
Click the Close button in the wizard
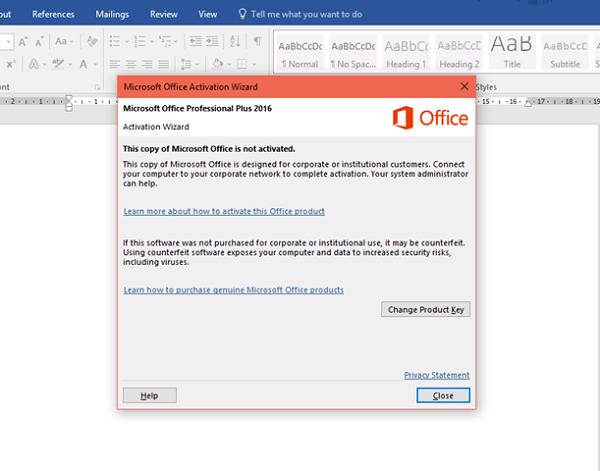[443, 395]
